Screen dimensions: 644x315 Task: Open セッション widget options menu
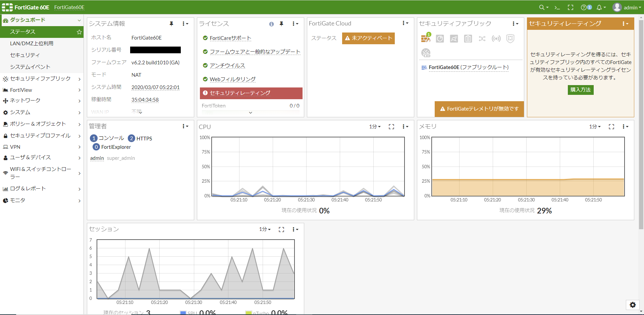coord(295,230)
